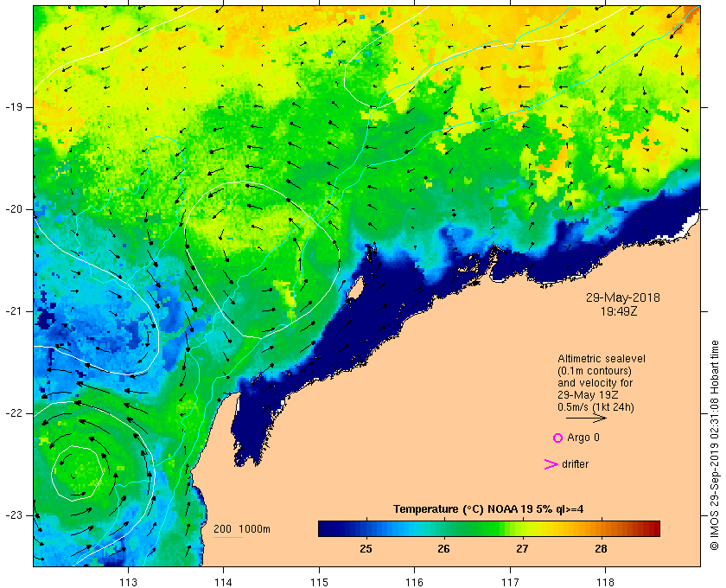Viewport: 726px width, 588px height.
Task: Click the 113 longitude axis label
Action: [128, 582]
